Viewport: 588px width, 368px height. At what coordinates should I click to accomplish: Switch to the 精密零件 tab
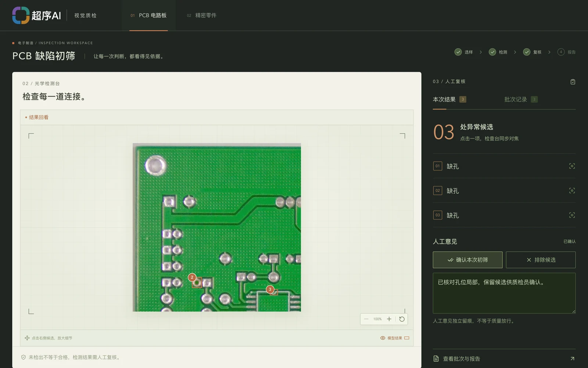(201, 15)
